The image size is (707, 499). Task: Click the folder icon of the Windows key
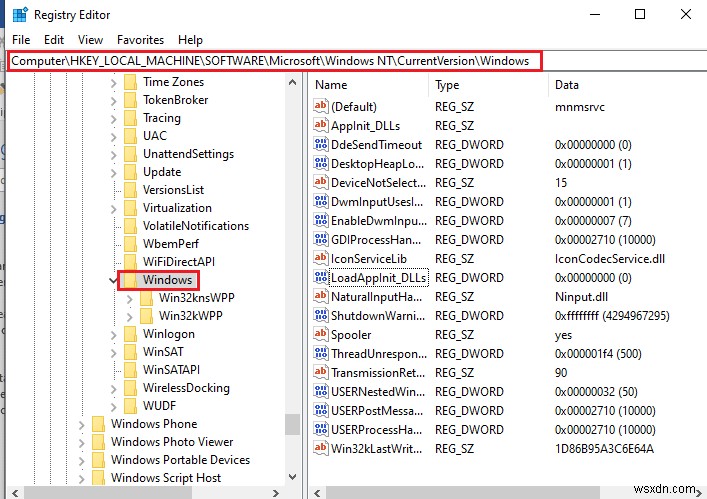[130, 280]
